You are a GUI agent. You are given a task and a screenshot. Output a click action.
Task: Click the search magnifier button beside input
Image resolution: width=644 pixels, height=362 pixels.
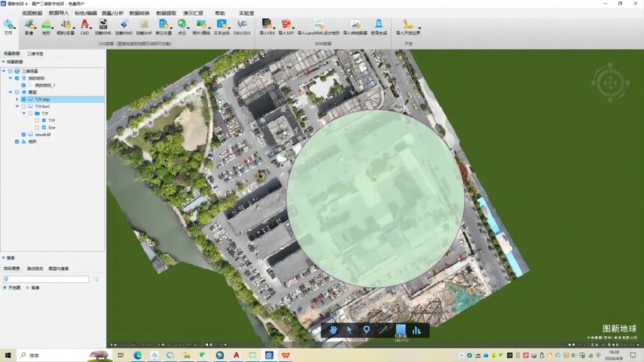96,279
